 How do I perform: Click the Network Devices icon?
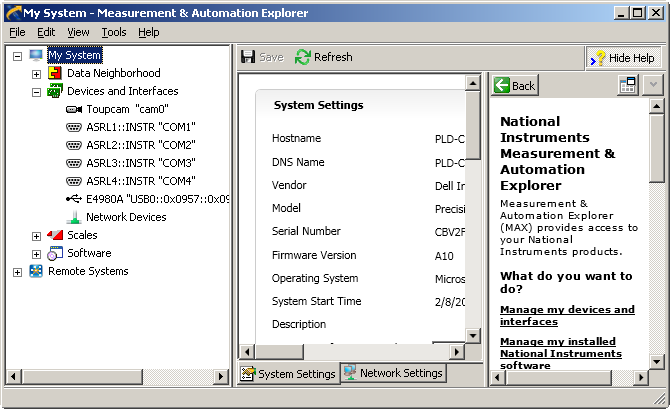coord(74,217)
